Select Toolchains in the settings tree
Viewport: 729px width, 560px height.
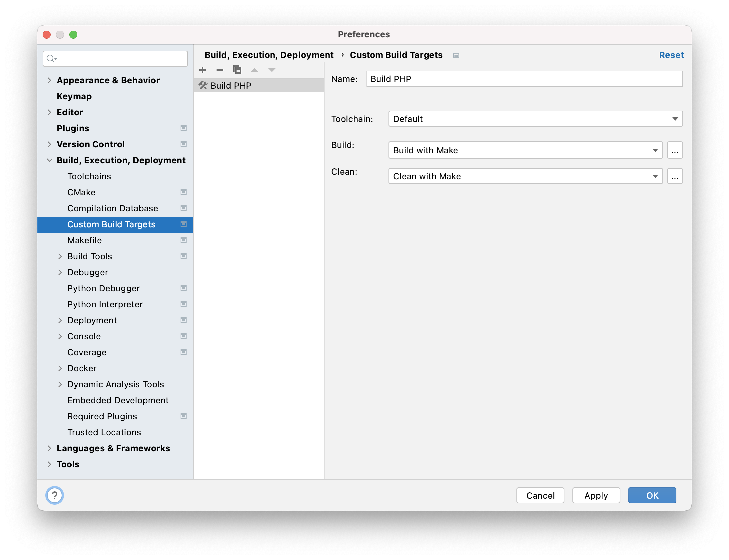point(89,176)
